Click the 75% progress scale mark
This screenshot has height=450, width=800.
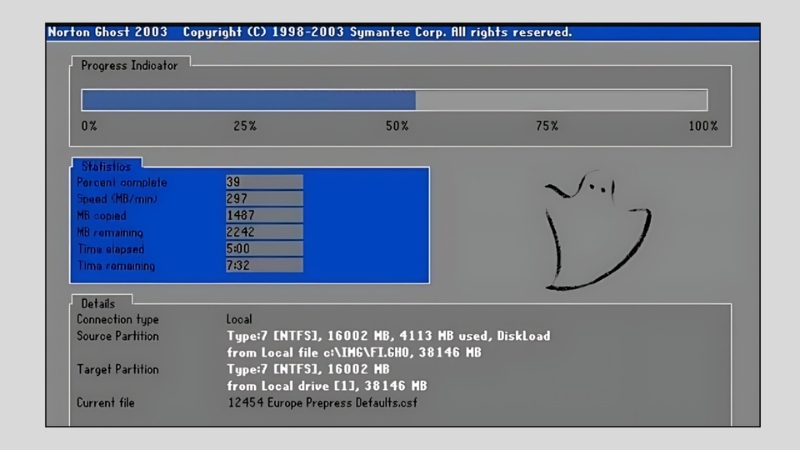click(547, 126)
